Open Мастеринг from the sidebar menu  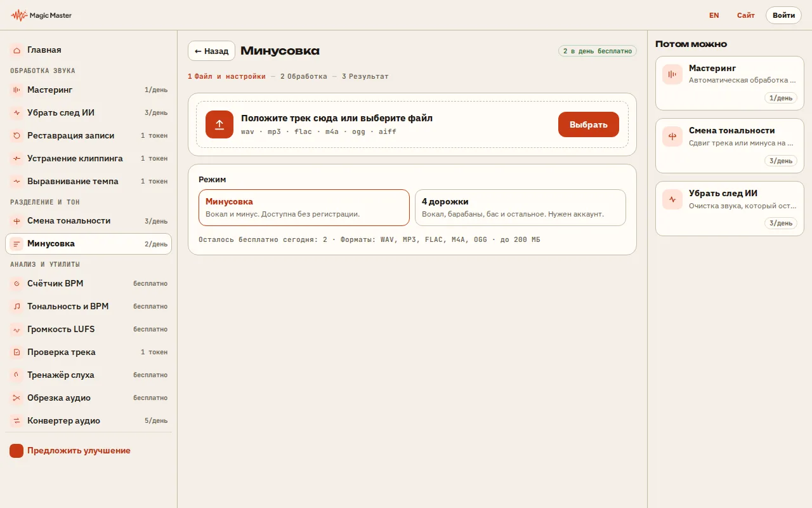[88, 90]
